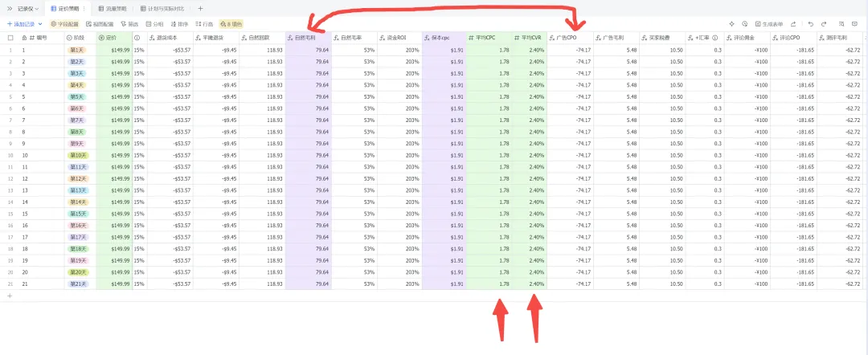Open the 8 填色 color fill option
This screenshot has height=355, width=868.
[x=231, y=24]
